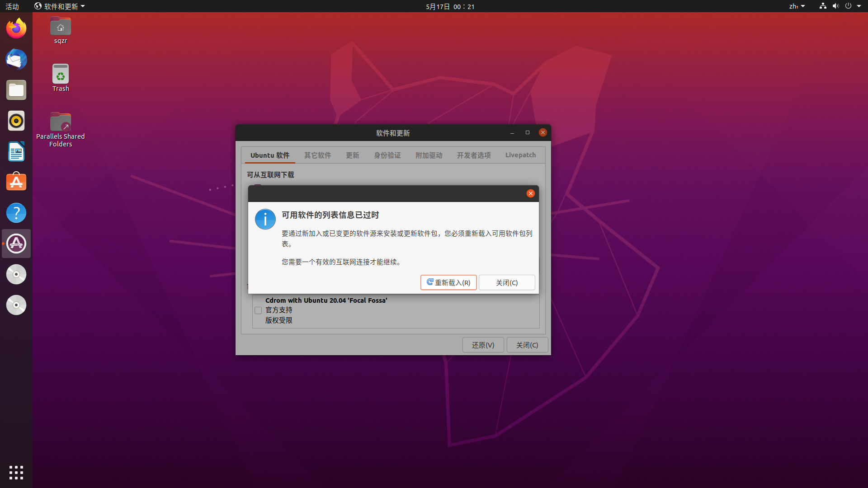
Task: Click the lower disc icon in the dock
Action: [16, 305]
